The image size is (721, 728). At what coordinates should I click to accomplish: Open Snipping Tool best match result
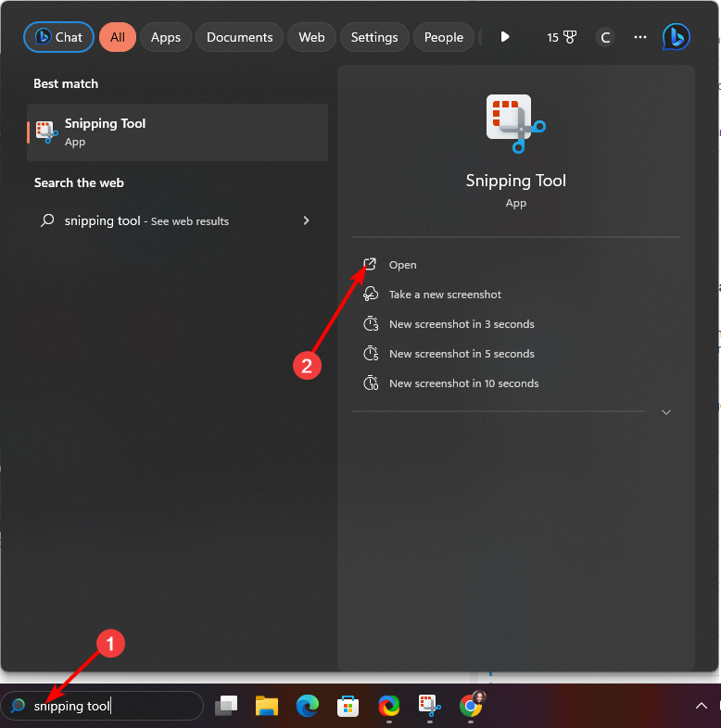[177, 132]
